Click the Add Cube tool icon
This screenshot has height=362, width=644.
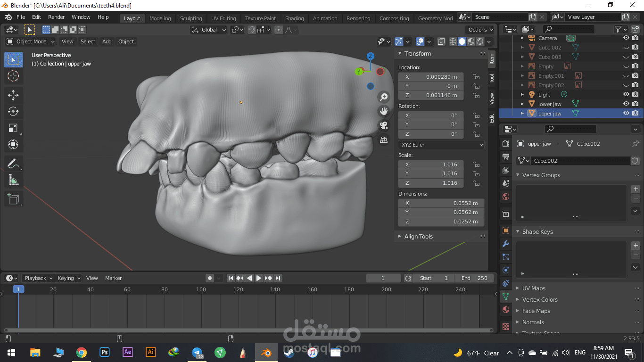pyautogui.click(x=13, y=199)
